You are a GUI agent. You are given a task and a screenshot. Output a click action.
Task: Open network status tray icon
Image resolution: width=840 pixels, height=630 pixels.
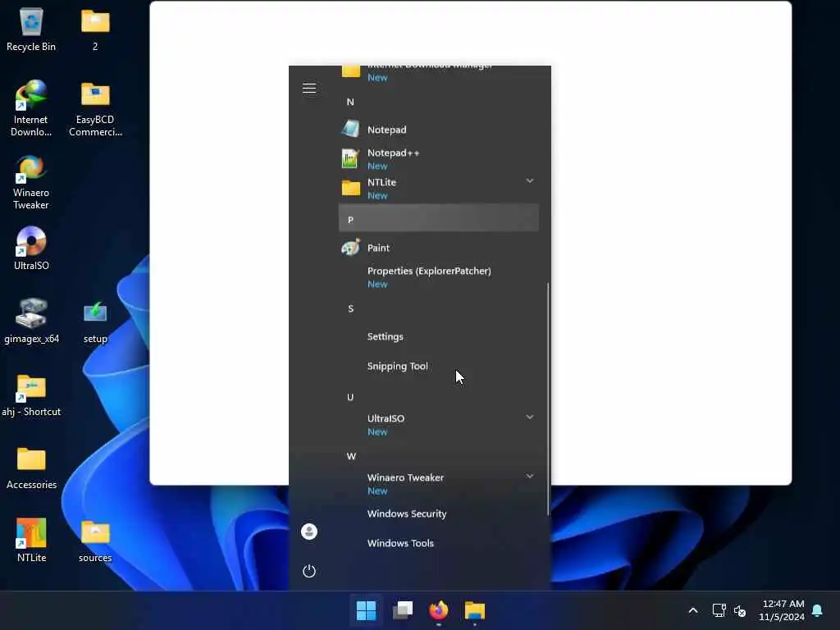click(x=719, y=610)
